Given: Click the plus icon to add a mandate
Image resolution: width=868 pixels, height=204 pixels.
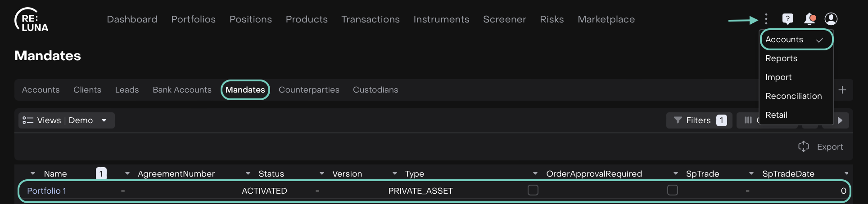Looking at the screenshot, I should click(842, 90).
